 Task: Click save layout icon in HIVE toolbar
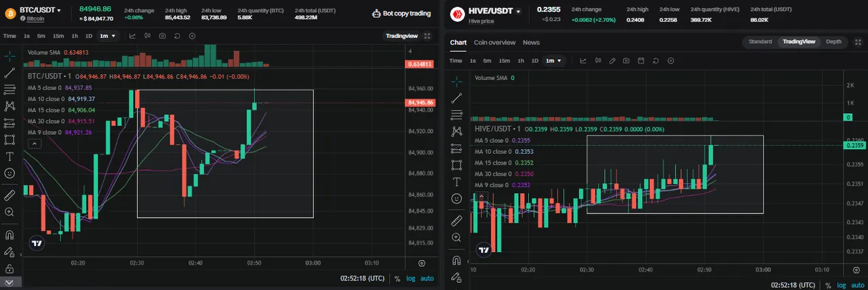point(641,60)
